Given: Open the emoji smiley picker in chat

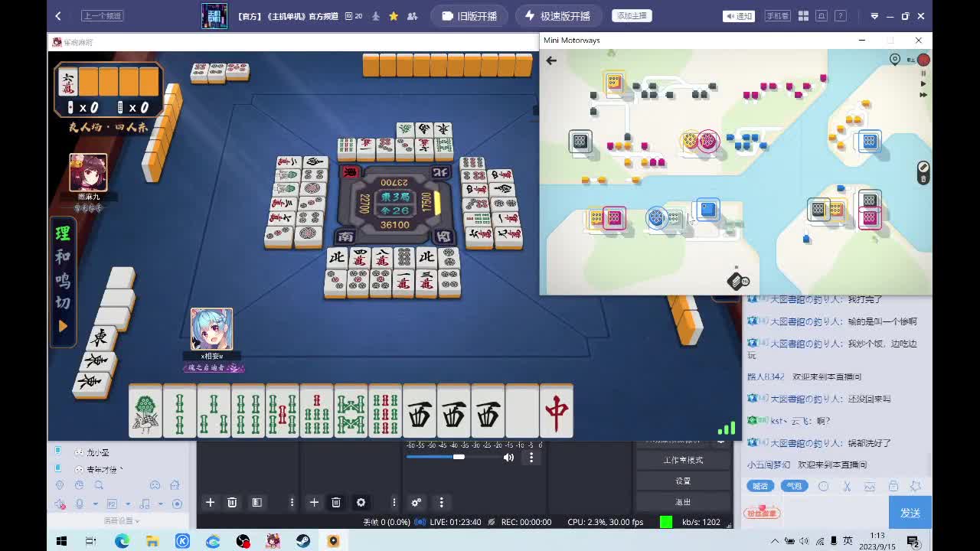Looking at the screenshot, I should tap(824, 486).
